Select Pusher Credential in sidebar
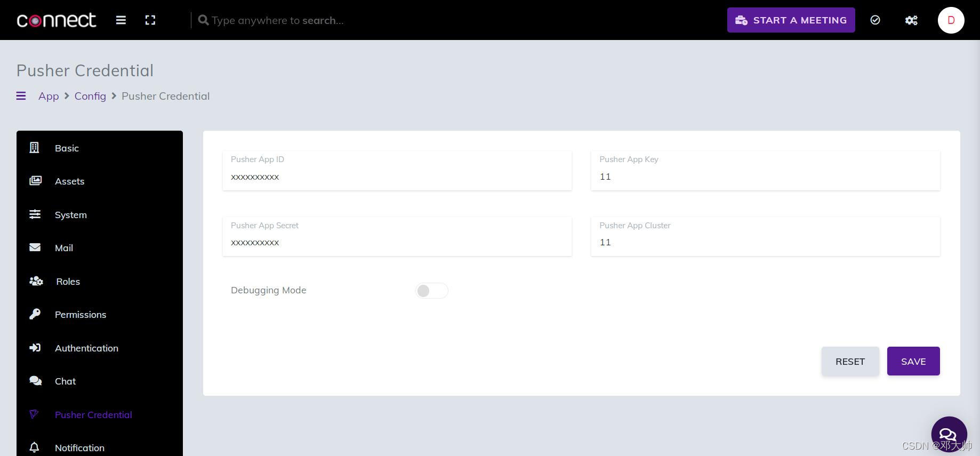The image size is (980, 456). (x=100, y=414)
